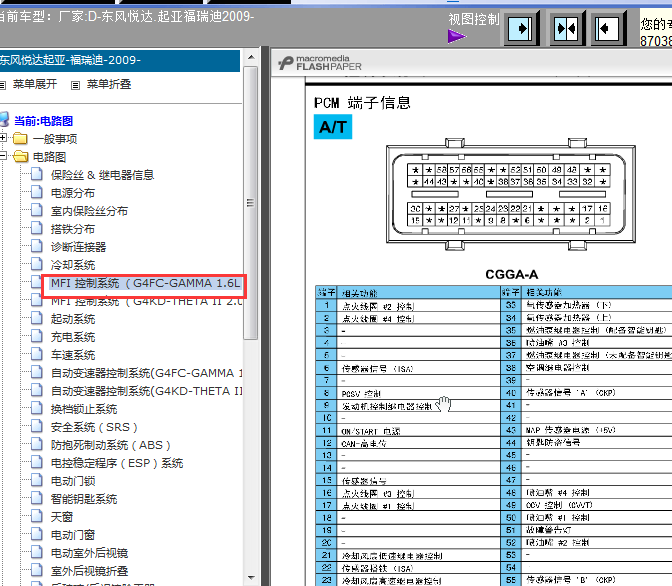This screenshot has height=586, width=672.
Task: Open the 起动系统 entry
Action: pyautogui.click(x=72, y=319)
